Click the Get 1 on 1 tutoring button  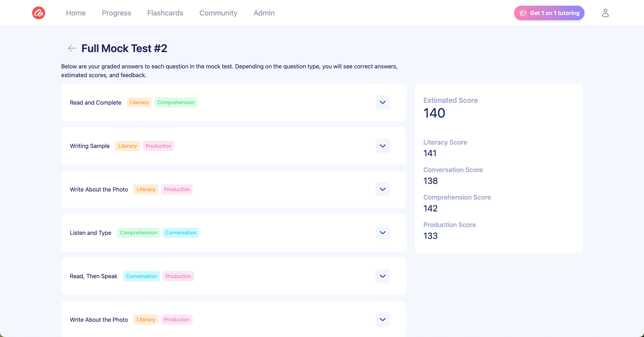(549, 13)
